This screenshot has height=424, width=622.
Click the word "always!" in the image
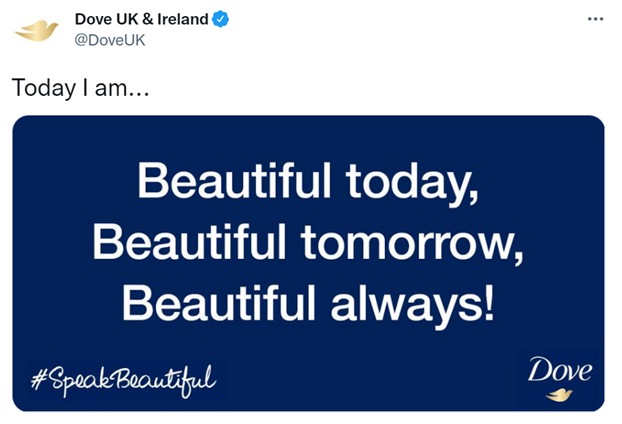[413, 305]
